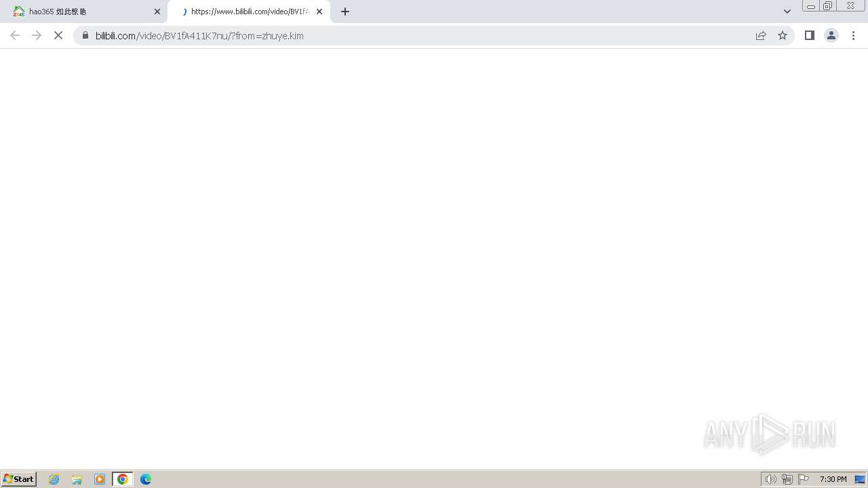Launch Internet Explorer from taskbar

click(54, 479)
